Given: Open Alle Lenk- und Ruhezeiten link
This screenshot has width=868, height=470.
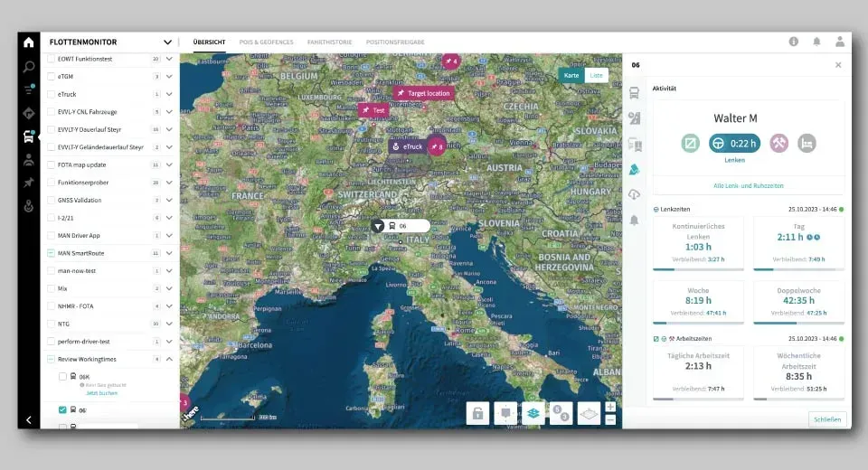Looking at the screenshot, I should [749, 186].
